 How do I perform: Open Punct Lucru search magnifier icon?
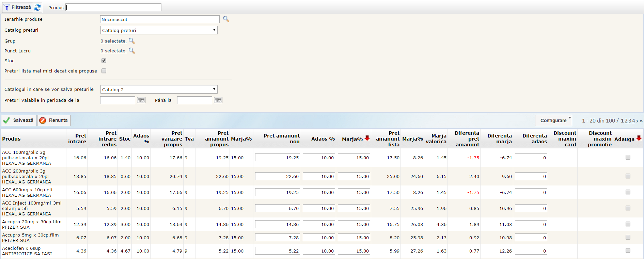(132, 51)
